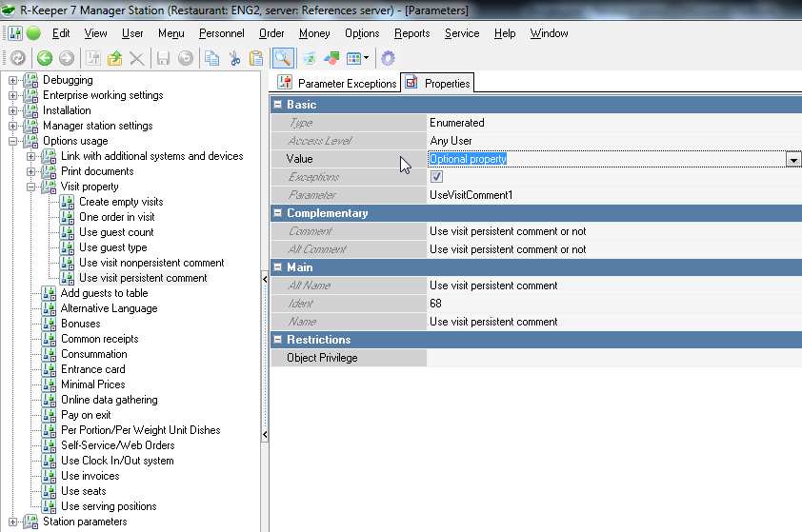Click the Optional property value field
The width and height of the screenshot is (802, 532).
click(x=607, y=159)
